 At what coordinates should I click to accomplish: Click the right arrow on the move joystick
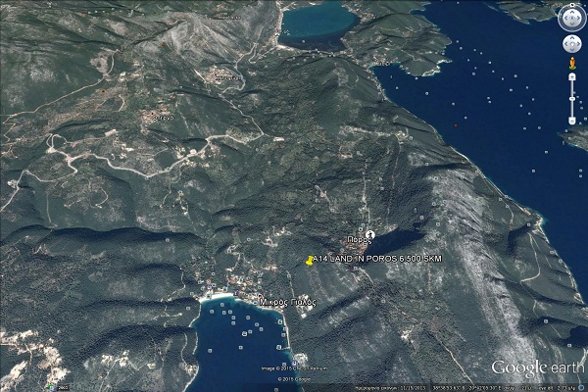[x=579, y=44]
